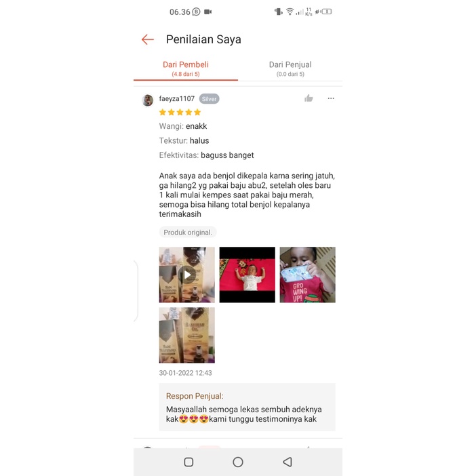Open faeyza1107's profile avatar
The height and width of the screenshot is (476, 476).
pos(148,100)
